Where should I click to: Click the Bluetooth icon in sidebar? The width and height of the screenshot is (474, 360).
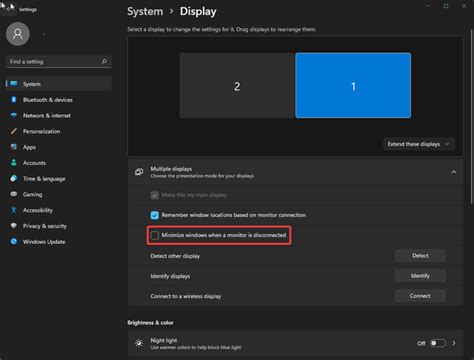14,99
